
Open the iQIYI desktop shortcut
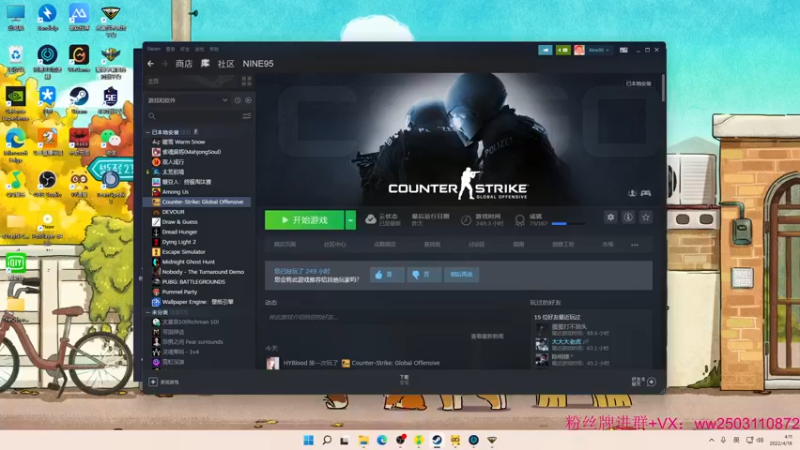16,267
